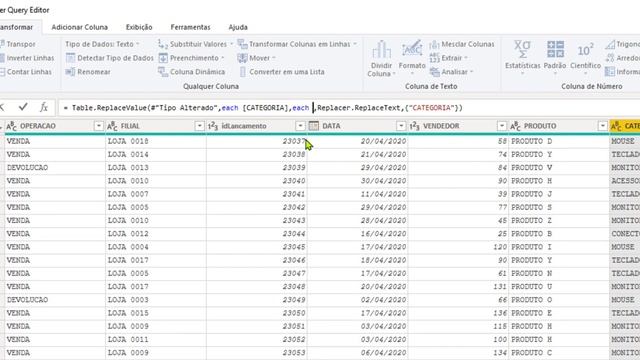
Task: Click VENDEDOR column number type icon
Action: [414, 126]
